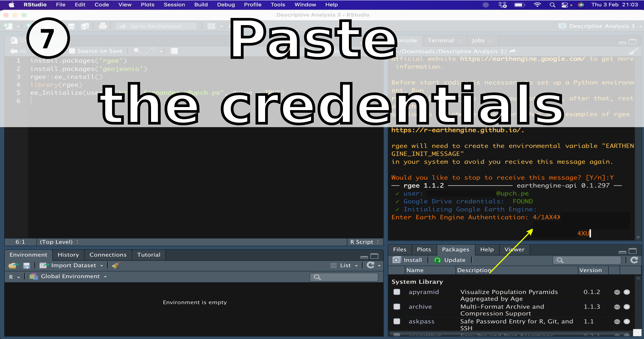Open askpass package web page via globe icon
This screenshot has height=339, width=644.
coord(617,321)
